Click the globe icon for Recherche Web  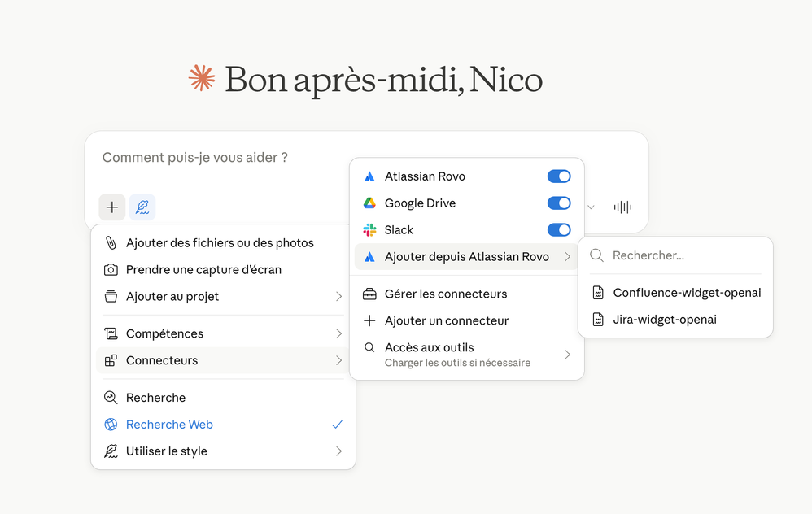111,425
